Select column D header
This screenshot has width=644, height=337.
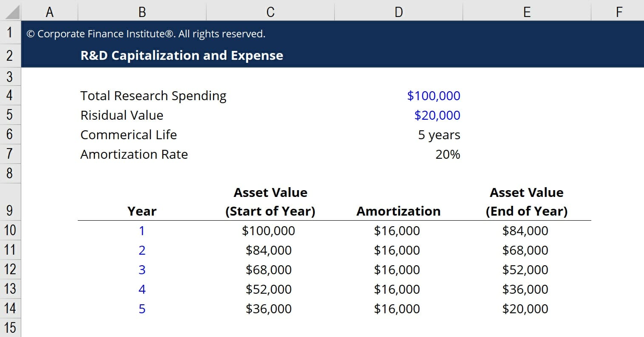coord(398,11)
